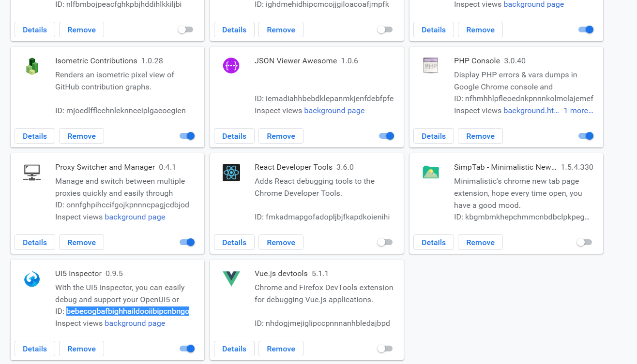This screenshot has height=364, width=637.
Task: Remove the Vue.js devtools extension
Action: 281,349
